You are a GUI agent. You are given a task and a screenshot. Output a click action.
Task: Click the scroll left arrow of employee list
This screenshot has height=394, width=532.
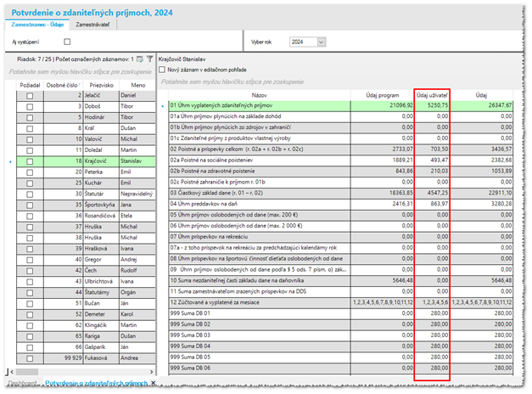pyautogui.click(x=12, y=372)
